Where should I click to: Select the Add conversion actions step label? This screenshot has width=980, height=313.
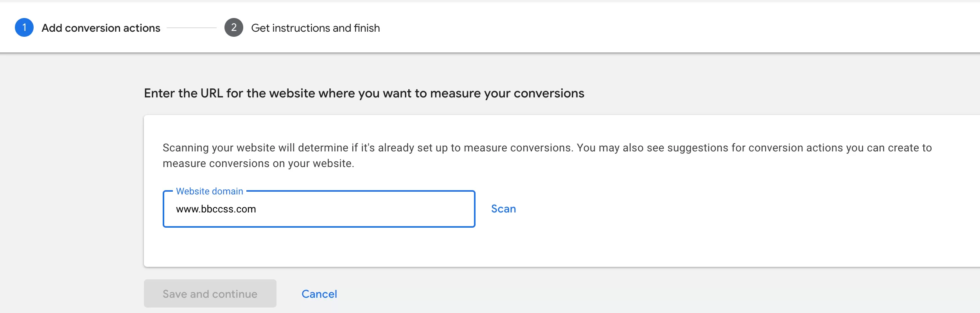click(x=101, y=28)
